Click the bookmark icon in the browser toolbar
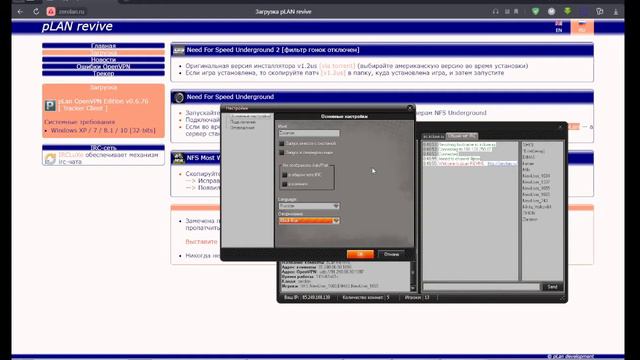Screen dimensions: 640x360 pos(516,12)
